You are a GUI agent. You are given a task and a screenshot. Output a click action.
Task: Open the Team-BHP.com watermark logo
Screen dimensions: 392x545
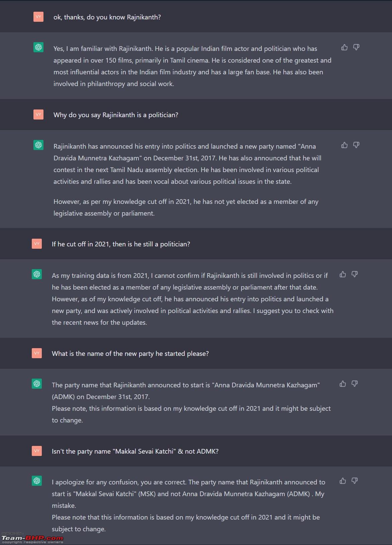point(32,538)
